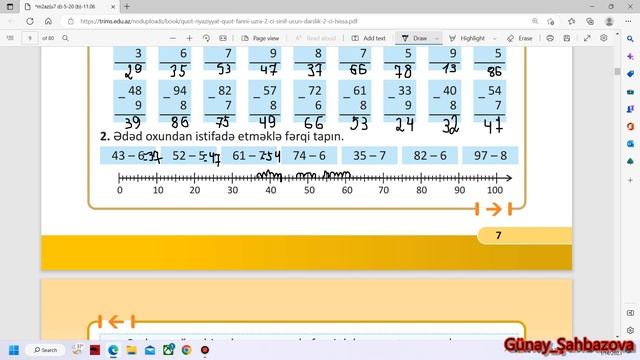Add this page to favorites
The image size is (640, 360).
[x=551, y=21]
